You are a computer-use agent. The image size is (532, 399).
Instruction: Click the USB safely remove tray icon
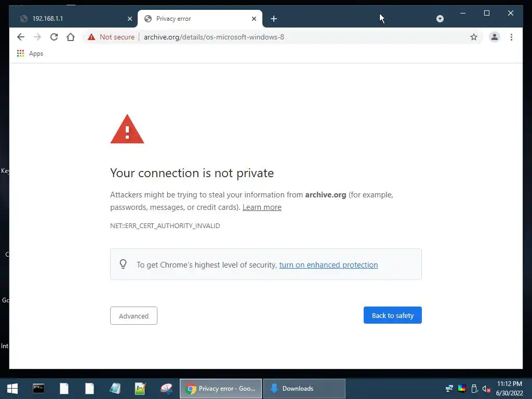[x=474, y=389]
